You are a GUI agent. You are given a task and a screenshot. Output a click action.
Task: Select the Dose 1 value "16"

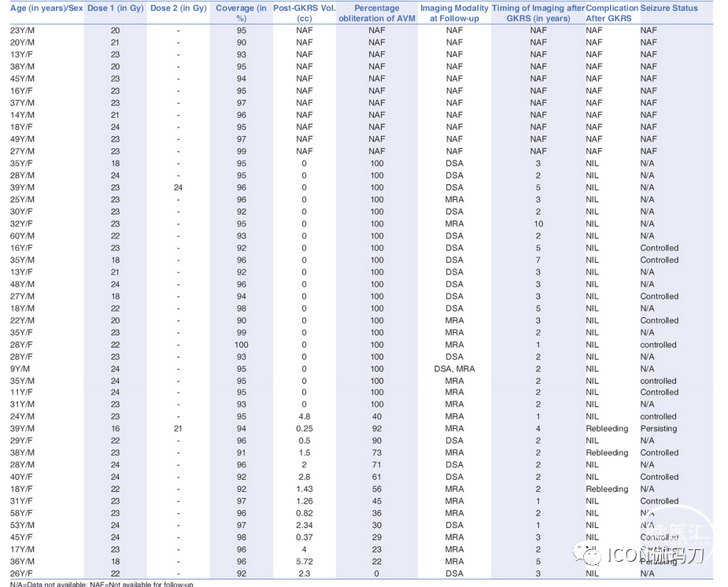click(115, 429)
